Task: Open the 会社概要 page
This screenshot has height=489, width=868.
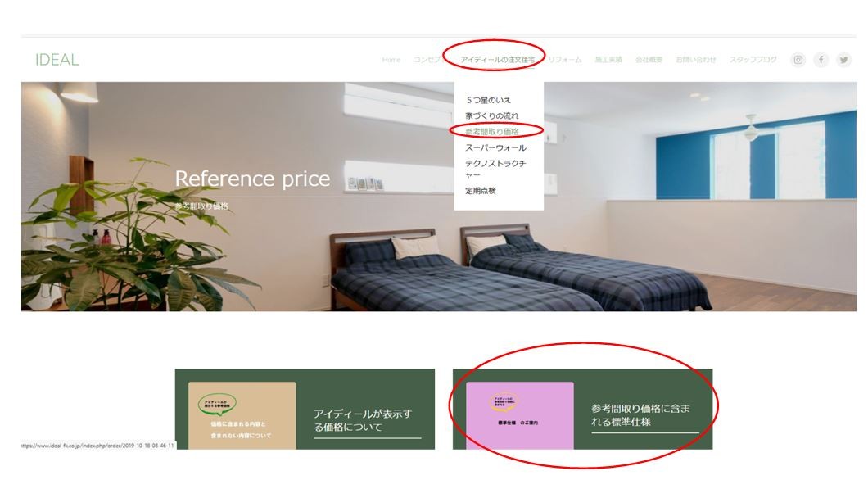Action: click(649, 60)
